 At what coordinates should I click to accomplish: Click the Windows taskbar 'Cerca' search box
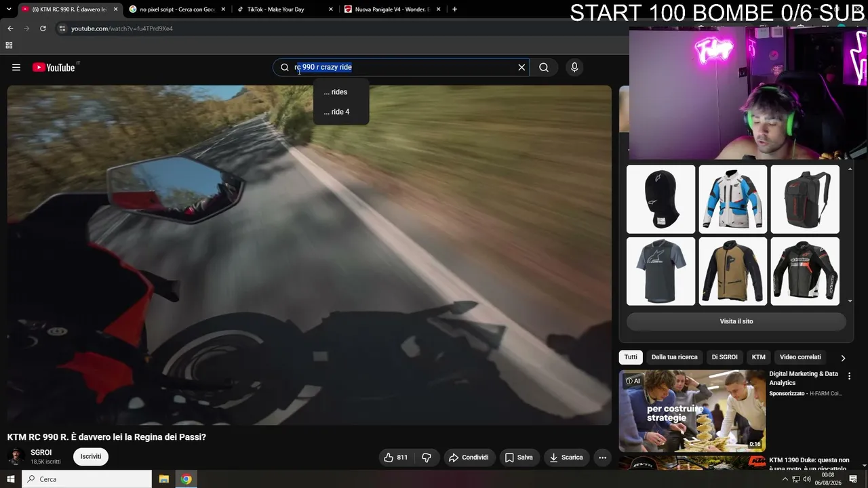(x=87, y=479)
